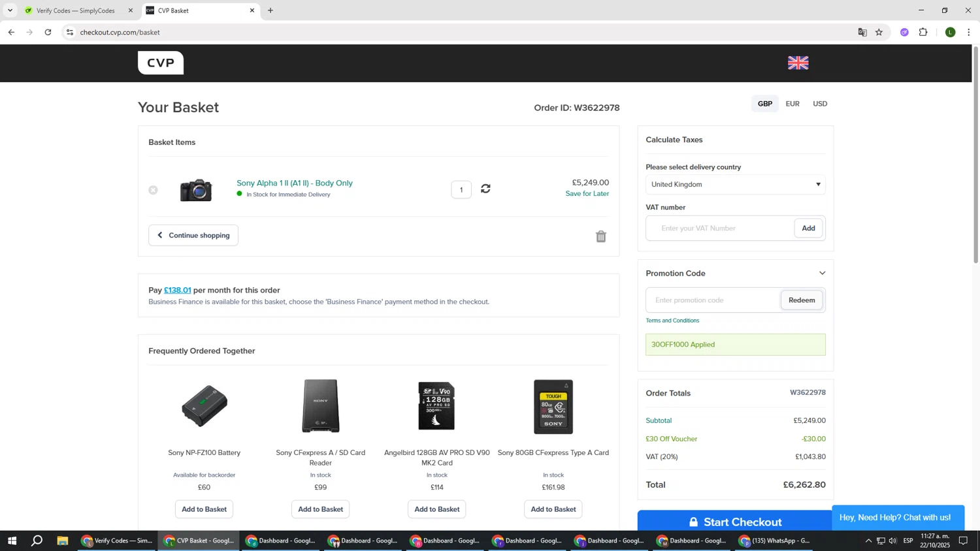The height and width of the screenshot is (551, 980).
Task: Switch currency to USD
Action: click(820, 104)
